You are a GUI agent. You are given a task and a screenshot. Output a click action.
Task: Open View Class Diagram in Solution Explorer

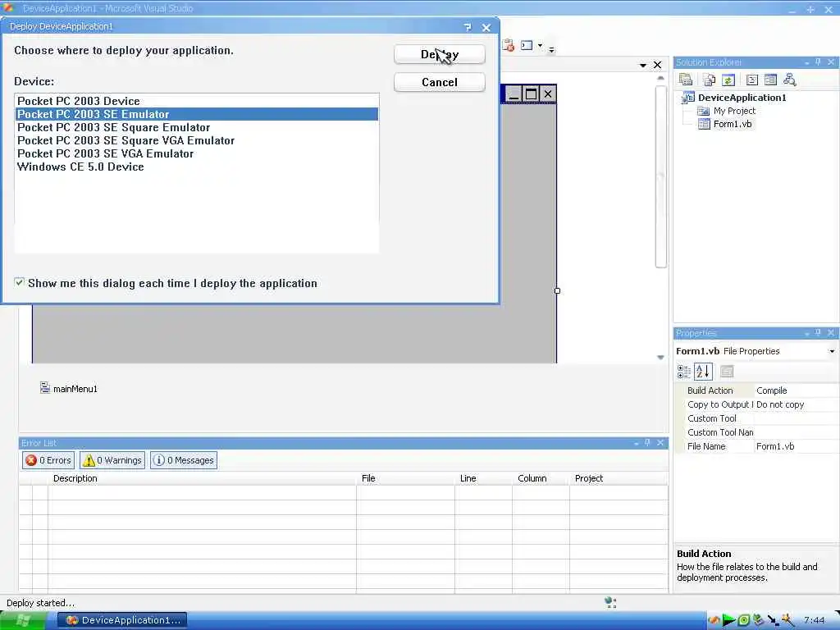coord(790,80)
